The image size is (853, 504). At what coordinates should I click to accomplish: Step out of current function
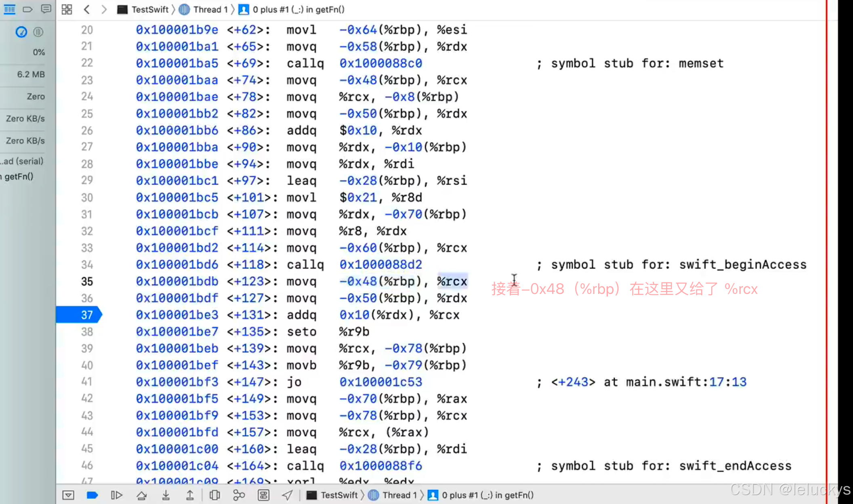point(190,495)
